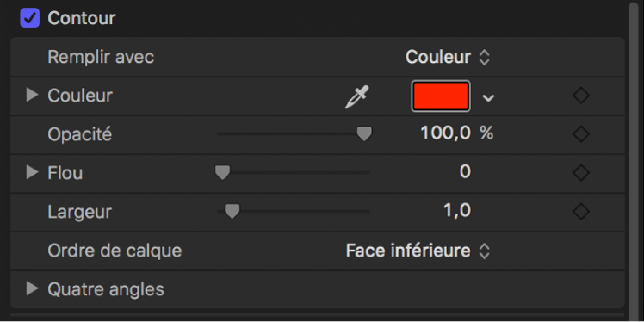Expand the Couleur disclosure triangle
This screenshot has width=644, height=322.
pyautogui.click(x=32, y=96)
